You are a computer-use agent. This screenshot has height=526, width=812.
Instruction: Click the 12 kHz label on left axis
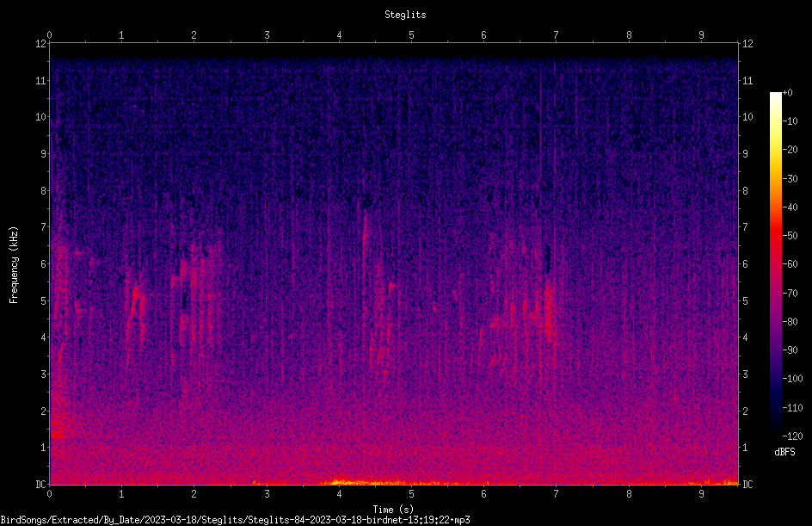click(x=40, y=44)
